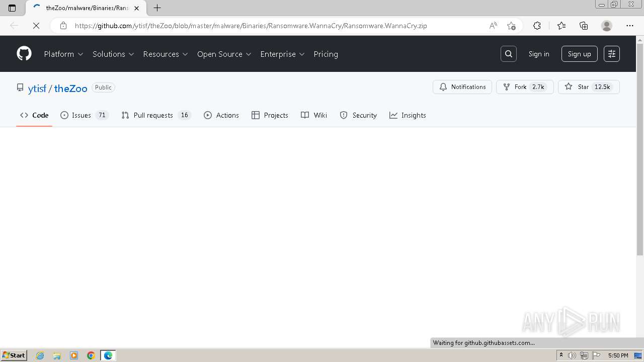Stop loading the page
This screenshot has width=644, height=362.
36,26
